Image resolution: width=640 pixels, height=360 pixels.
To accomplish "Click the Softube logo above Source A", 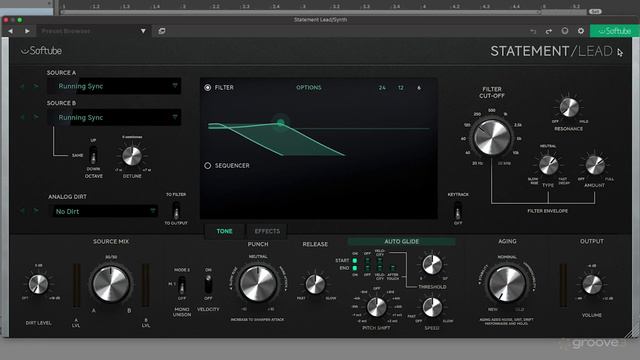I will pos(41,51).
